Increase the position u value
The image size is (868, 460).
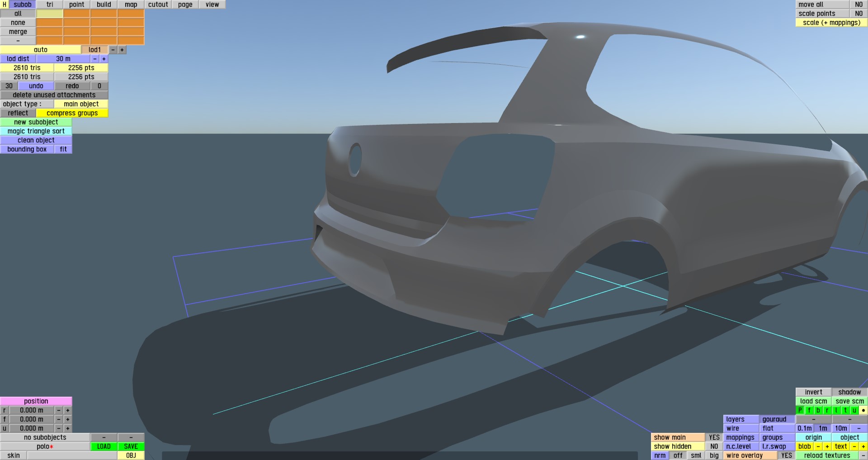[x=68, y=428]
